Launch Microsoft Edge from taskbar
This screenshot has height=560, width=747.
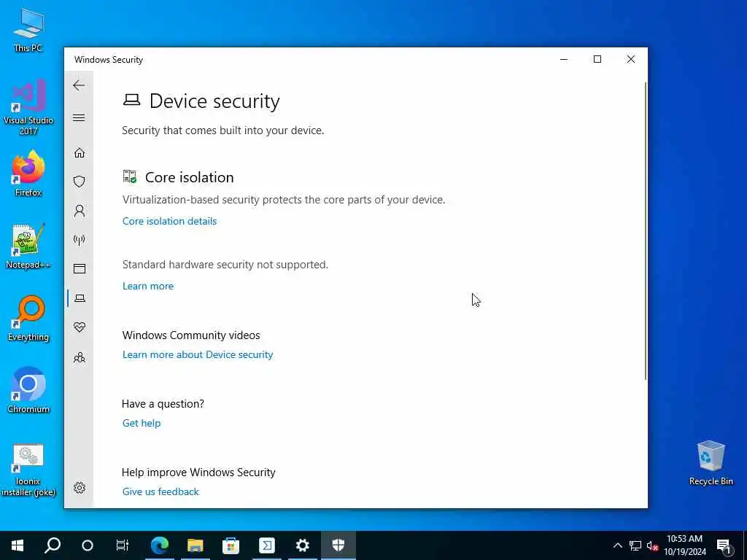pyautogui.click(x=160, y=545)
